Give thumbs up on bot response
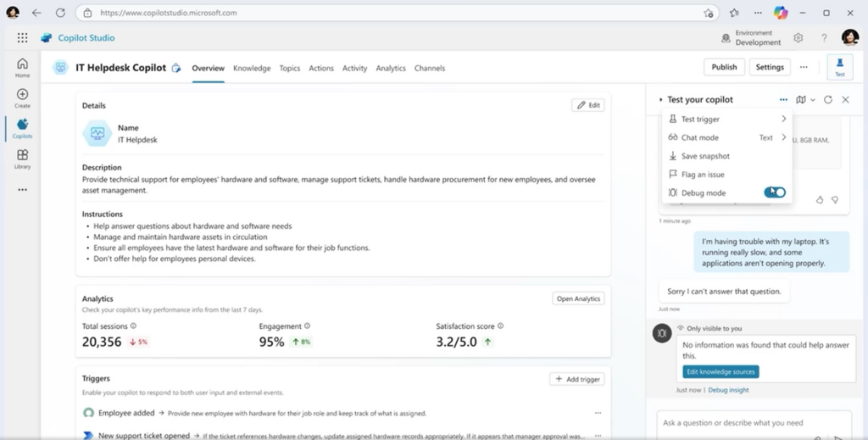Screen dimensions: 868x440 click(x=820, y=200)
